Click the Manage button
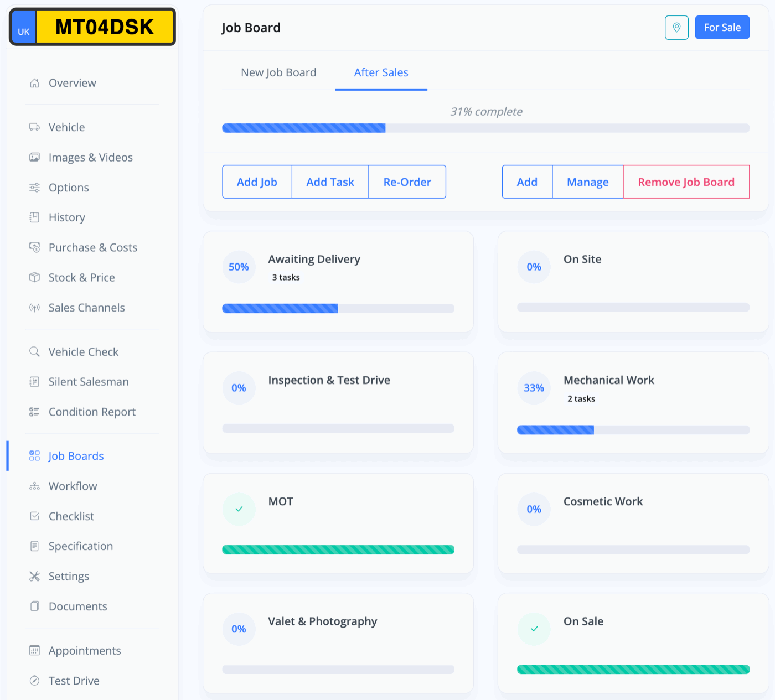Screen dimensions: 775x700 tap(588, 182)
